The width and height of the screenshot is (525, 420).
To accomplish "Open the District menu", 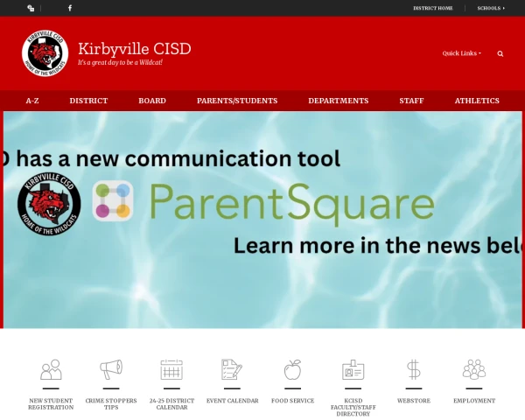I will [88, 101].
